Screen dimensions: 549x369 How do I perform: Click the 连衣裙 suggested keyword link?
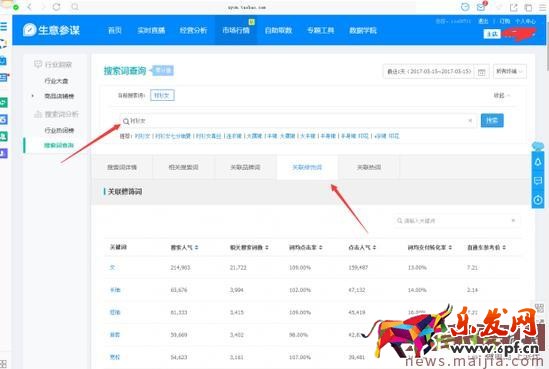[x=234, y=136]
